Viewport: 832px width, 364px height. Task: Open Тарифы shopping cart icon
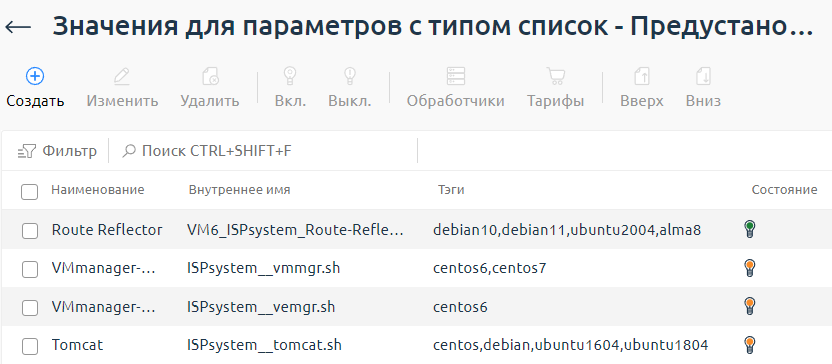[x=556, y=76]
